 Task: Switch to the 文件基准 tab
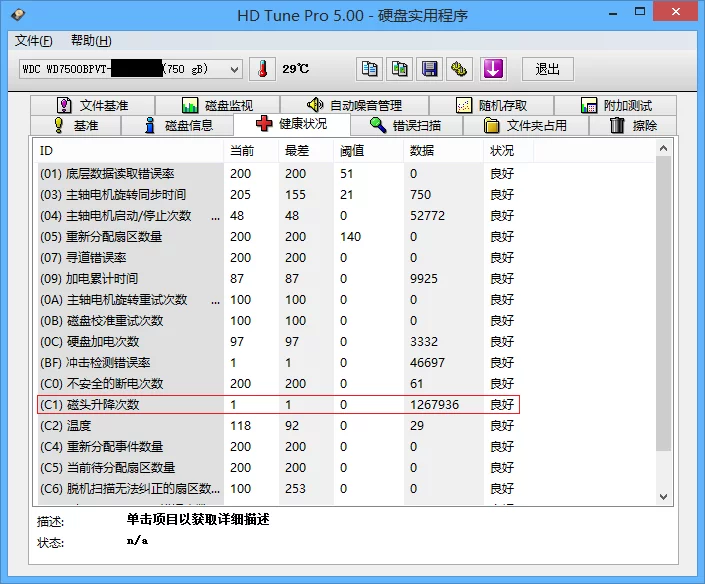tap(93, 105)
